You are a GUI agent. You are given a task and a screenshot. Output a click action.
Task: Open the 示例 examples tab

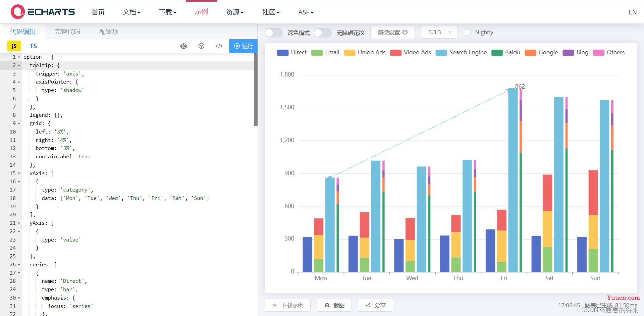[x=201, y=12]
